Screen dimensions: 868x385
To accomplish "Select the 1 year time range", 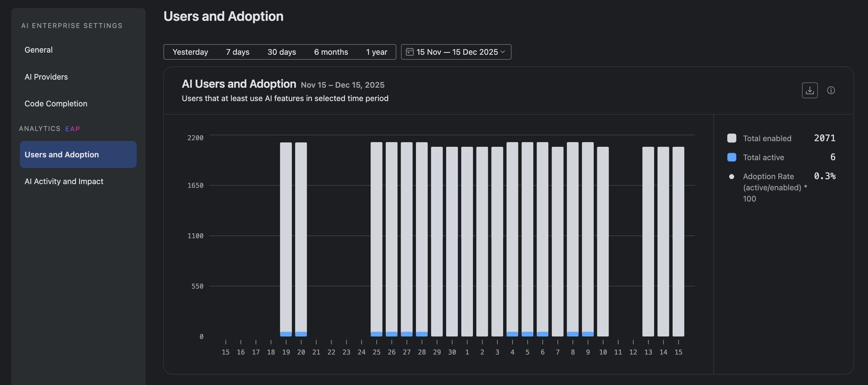I will tap(376, 52).
